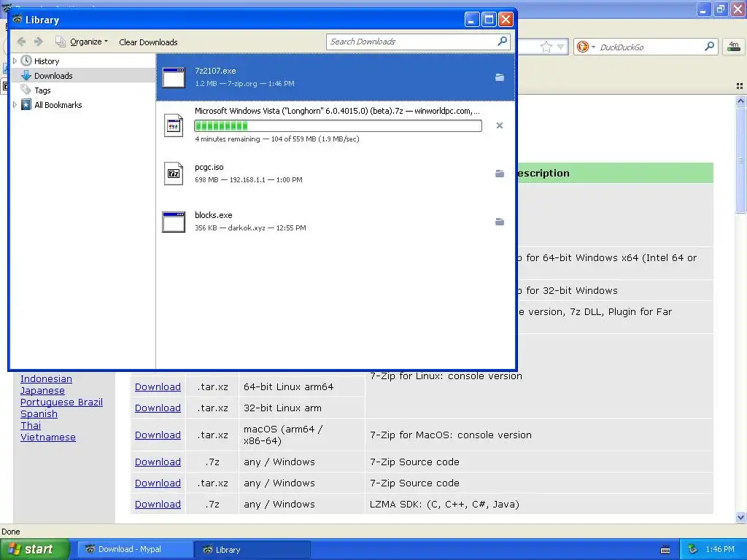This screenshot has height=560, width=747.
Task: Download the LZMA SDK package
Action: [158, 505]
